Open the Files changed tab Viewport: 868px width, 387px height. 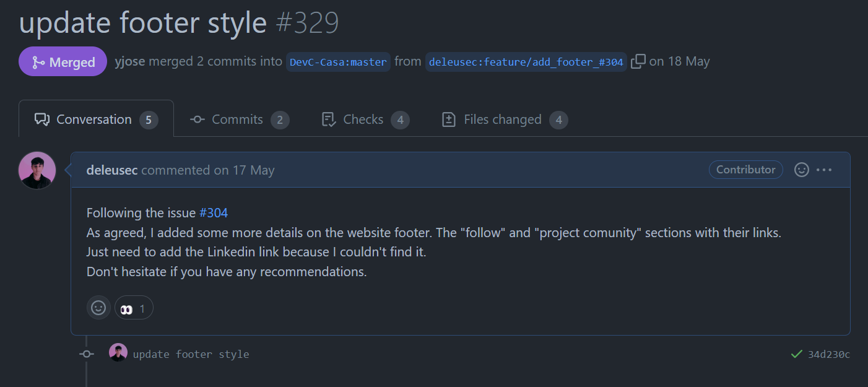(x=503, y=120)
